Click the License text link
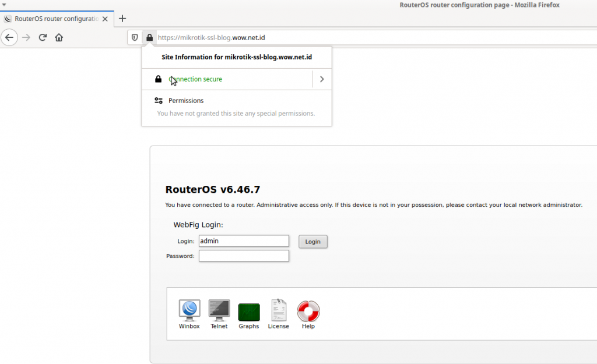The image size is (597, 364). tap(278, 326)
